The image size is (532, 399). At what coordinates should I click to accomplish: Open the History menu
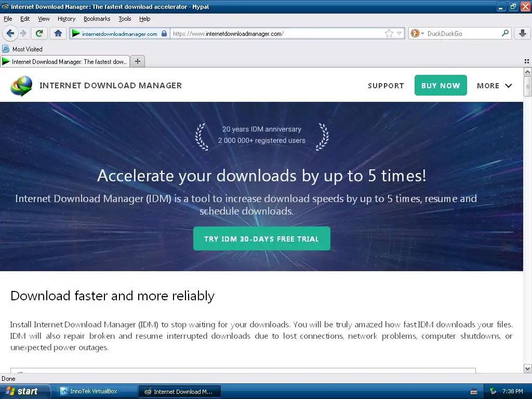pyautogui.click(x=66, y=19)
